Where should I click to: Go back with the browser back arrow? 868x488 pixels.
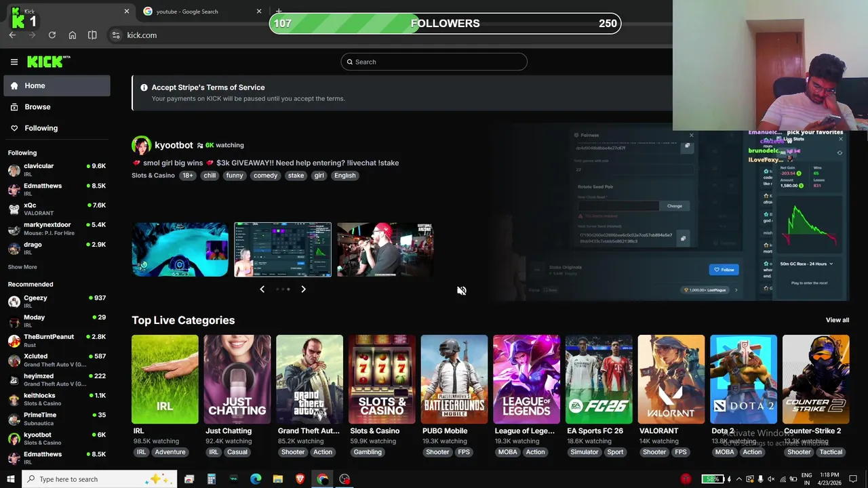[x=12, y=35]
